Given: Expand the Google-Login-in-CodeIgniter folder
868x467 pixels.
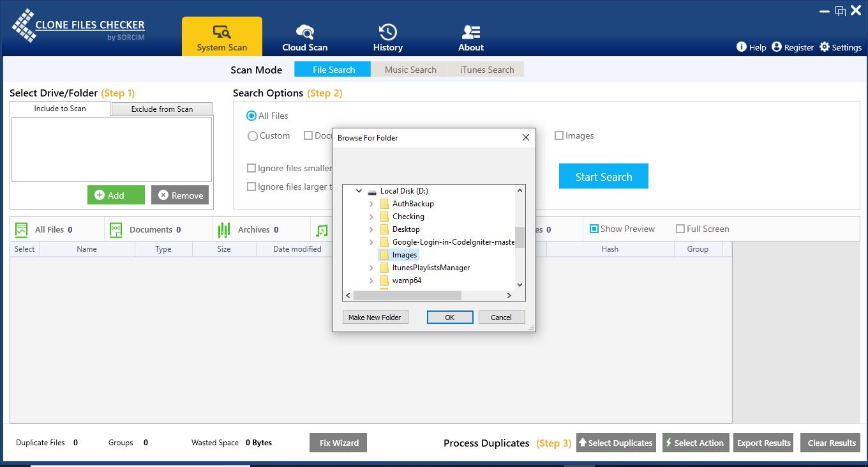Looking at the screenshot, I should (x=371, y=242).
